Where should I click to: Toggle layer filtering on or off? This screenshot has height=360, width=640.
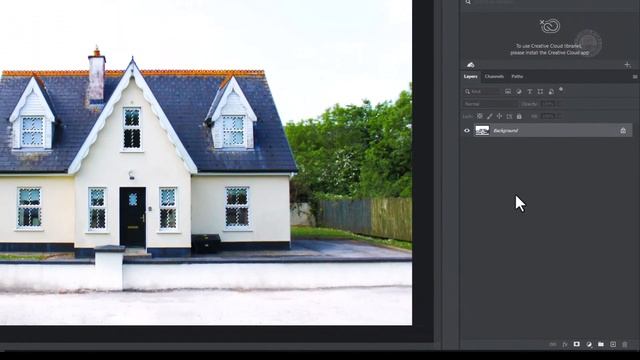(x=561, y=89)
